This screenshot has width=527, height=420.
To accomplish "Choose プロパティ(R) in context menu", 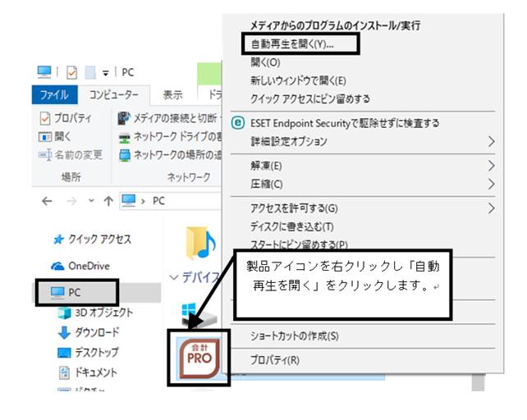I will click(x=275, y=360).
